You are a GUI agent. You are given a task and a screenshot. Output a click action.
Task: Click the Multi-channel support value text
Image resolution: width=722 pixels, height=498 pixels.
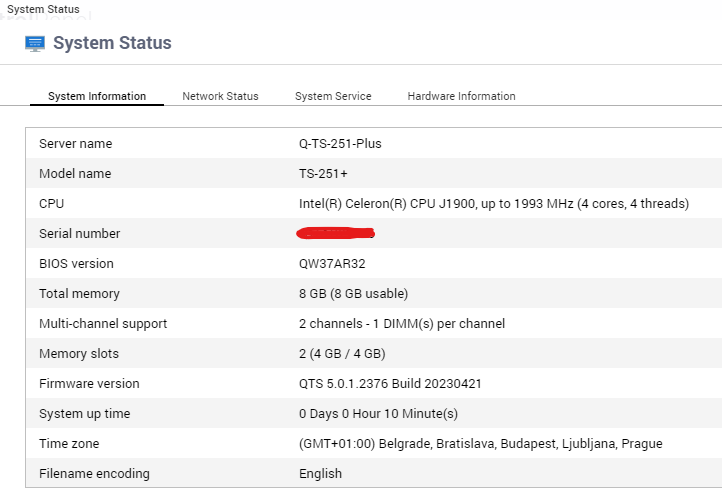pos(401,323)
